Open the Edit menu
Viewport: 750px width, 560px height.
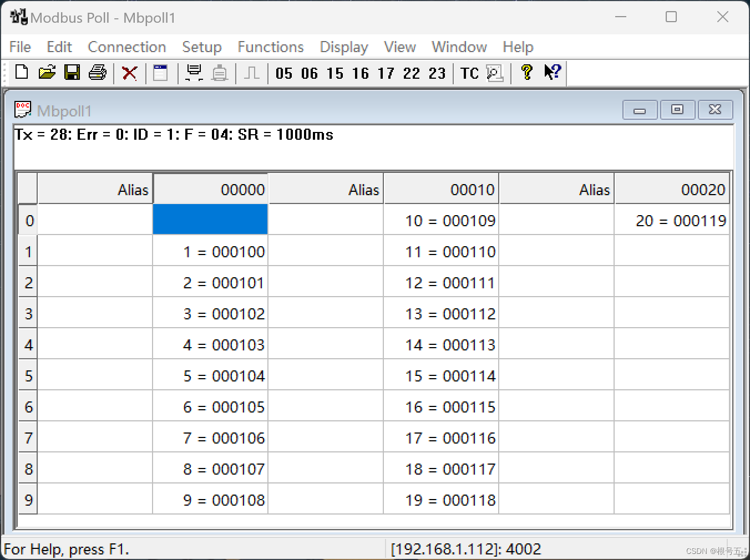(x=59, y=47)
